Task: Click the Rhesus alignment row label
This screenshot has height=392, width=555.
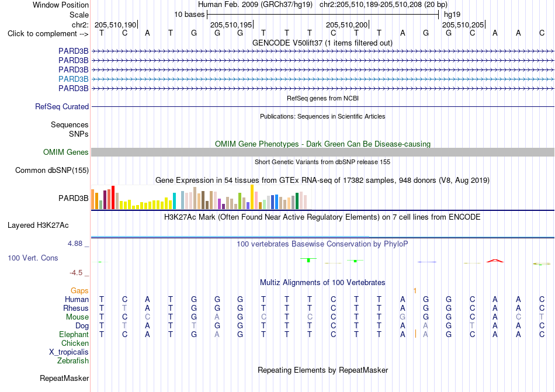Action: point(76,308)
